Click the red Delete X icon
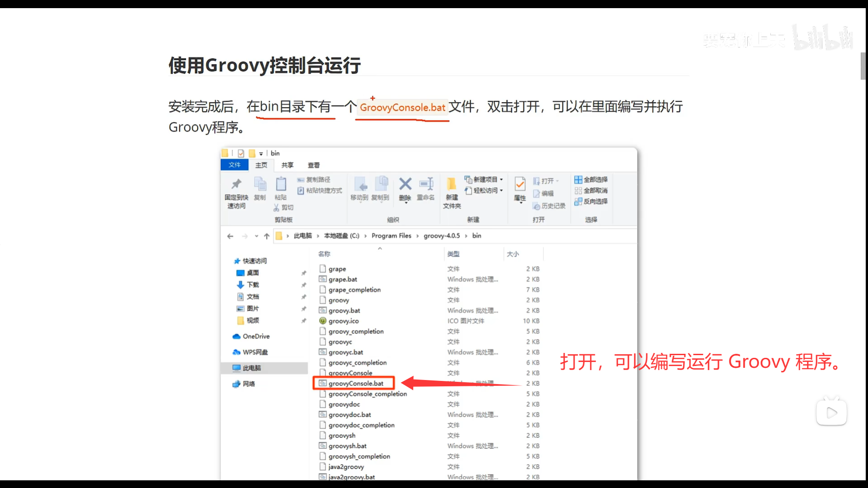This screenshot has width=868, height=488. (405, 184)
